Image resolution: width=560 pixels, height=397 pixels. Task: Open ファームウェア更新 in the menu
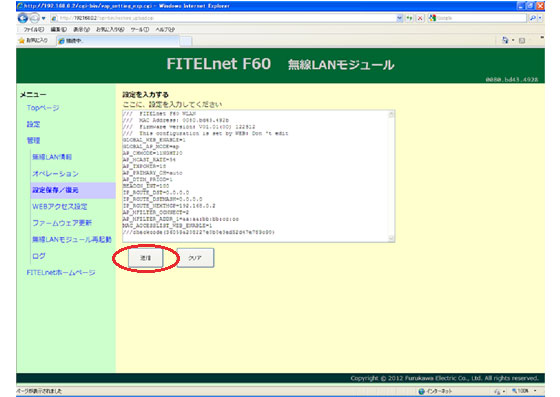tap(62, 223)
